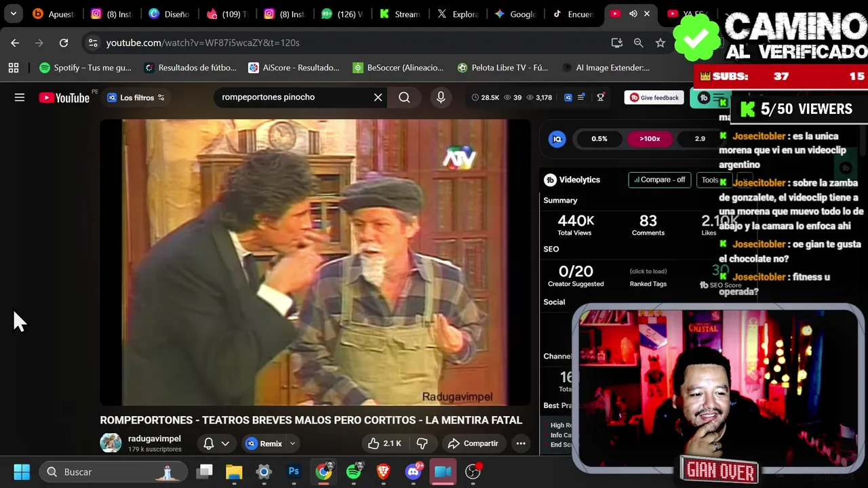Click the zoom magnifier in address bar
The image size is (868, 488).
tap(638, 43)
